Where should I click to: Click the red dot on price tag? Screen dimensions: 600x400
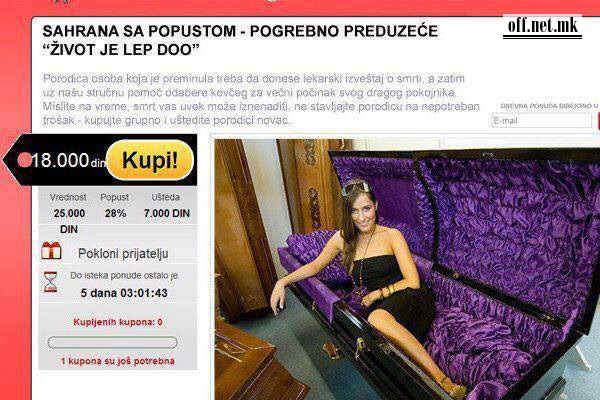[24, 160]
